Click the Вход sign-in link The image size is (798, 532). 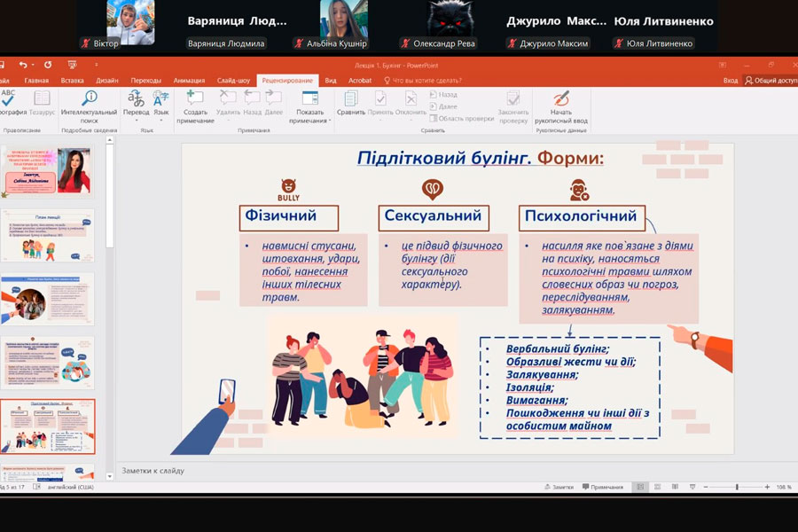pos(730,81)
